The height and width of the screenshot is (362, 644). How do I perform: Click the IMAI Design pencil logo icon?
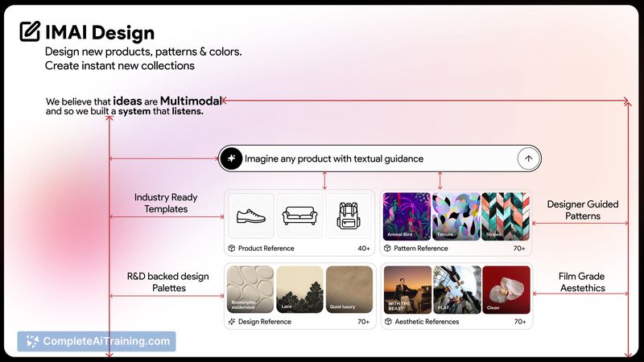(x=29, y=32)
